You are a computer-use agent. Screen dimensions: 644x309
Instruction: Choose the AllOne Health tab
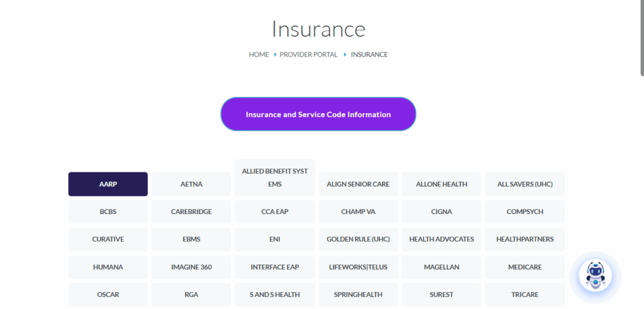pos(441,184)
